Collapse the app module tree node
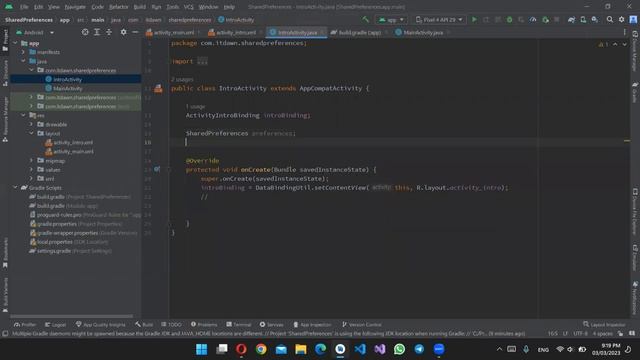Image resolution: width=640 pixels, height=360 pixels. coord(16,43)
